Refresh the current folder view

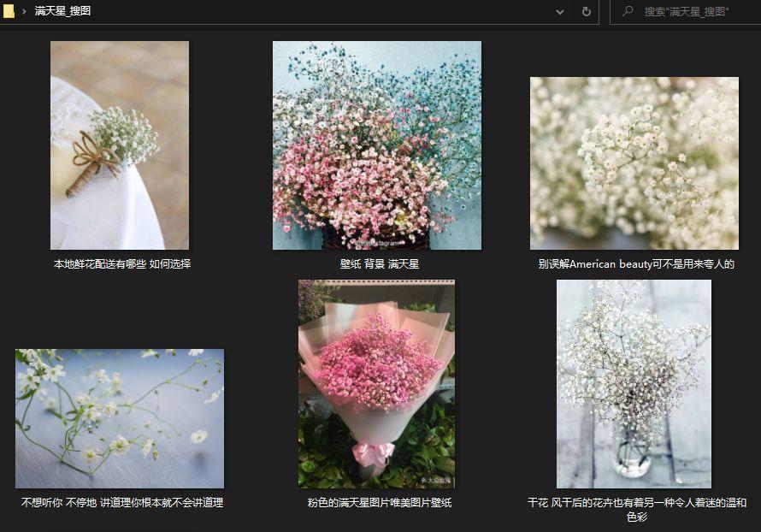(587, 12)
